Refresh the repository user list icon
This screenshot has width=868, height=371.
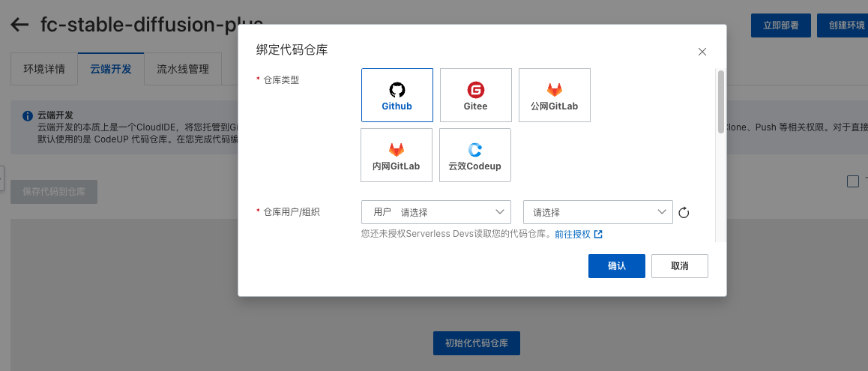[684, 213]
